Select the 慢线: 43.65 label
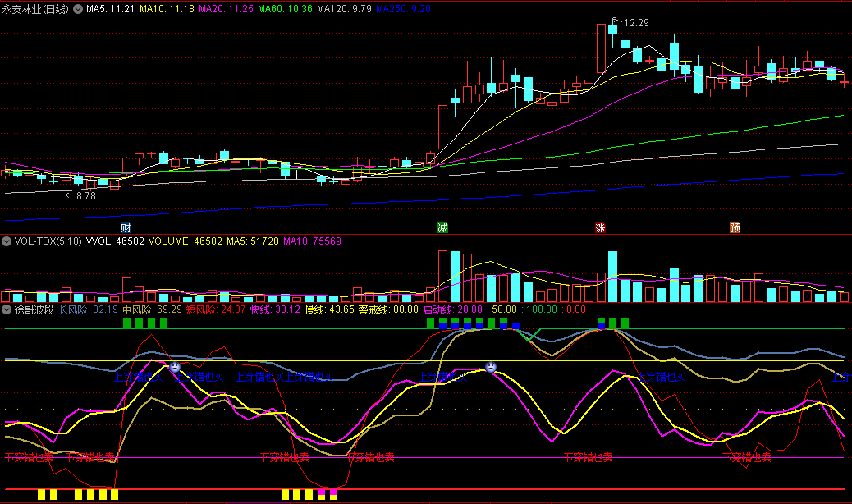 (329, 309)
